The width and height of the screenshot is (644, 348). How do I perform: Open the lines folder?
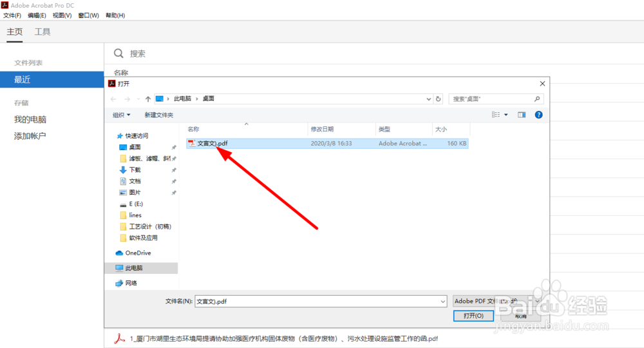tap(135, 215)
